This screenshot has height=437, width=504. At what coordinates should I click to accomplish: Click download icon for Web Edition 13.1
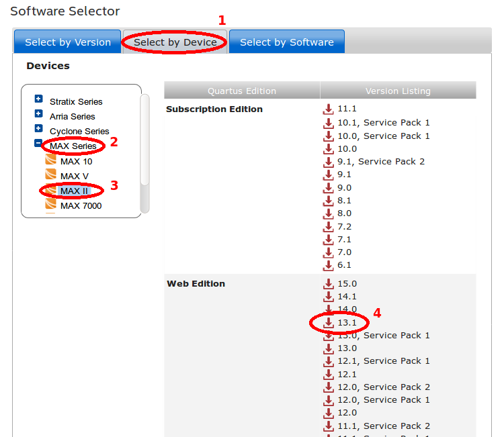(x=328, y=323)
